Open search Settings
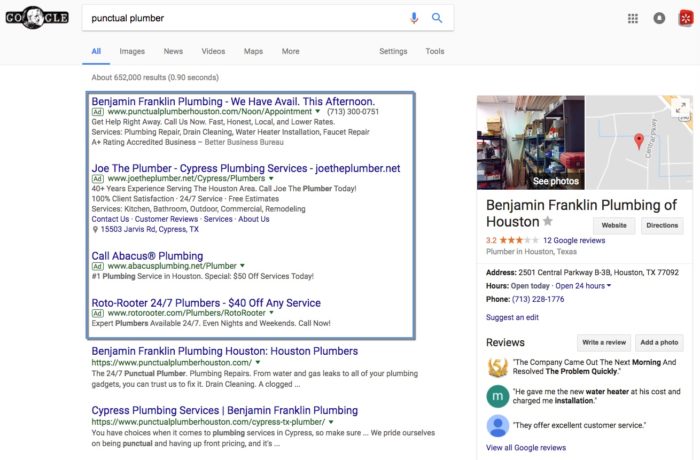This screenshot has height=460, width=700. pos(393,51)
